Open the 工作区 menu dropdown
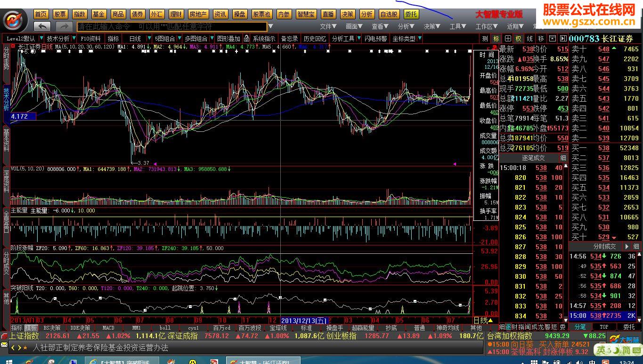 click(x=487, y=26)
